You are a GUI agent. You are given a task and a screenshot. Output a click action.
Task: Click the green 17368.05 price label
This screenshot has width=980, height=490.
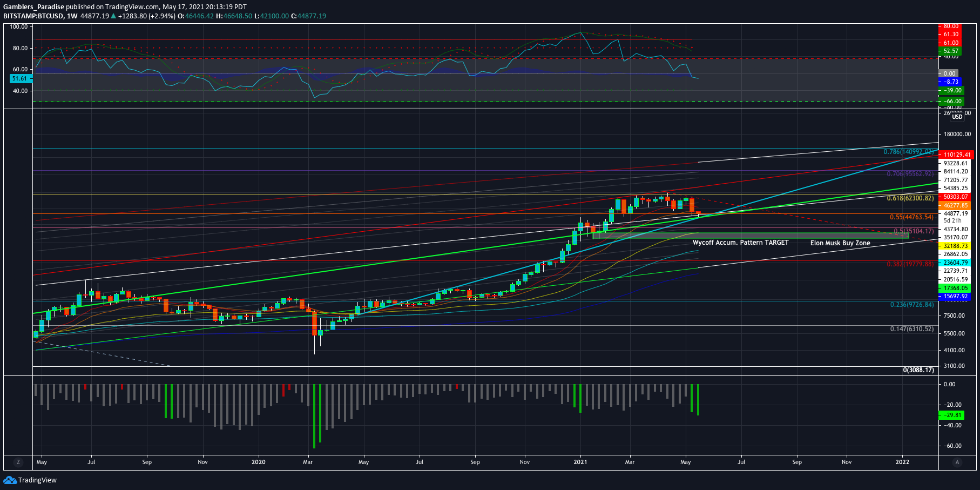[x=955, y=288]
